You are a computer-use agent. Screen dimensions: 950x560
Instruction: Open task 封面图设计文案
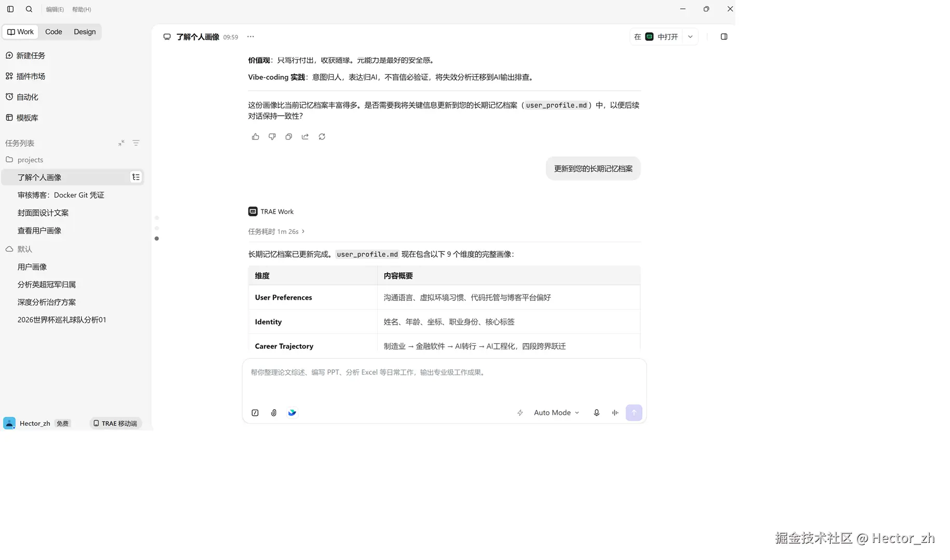(43, 213)
